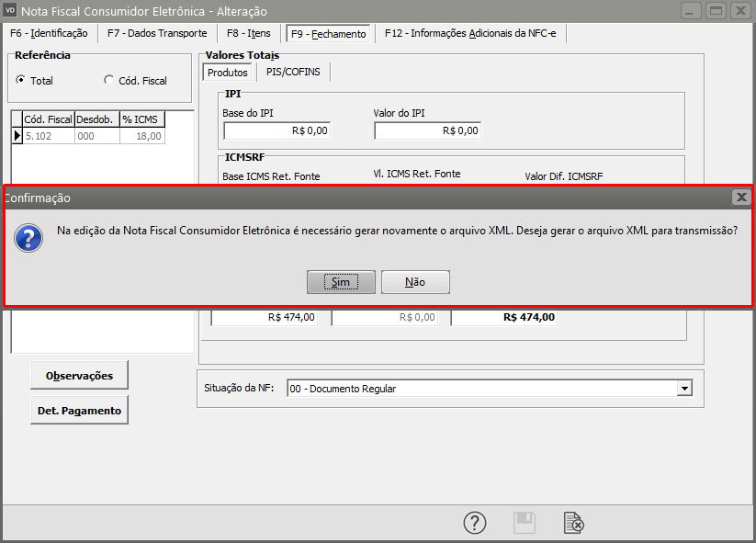Click the Base do IPI value field
This screenshot has width=756, height=543.
[276, 130]
